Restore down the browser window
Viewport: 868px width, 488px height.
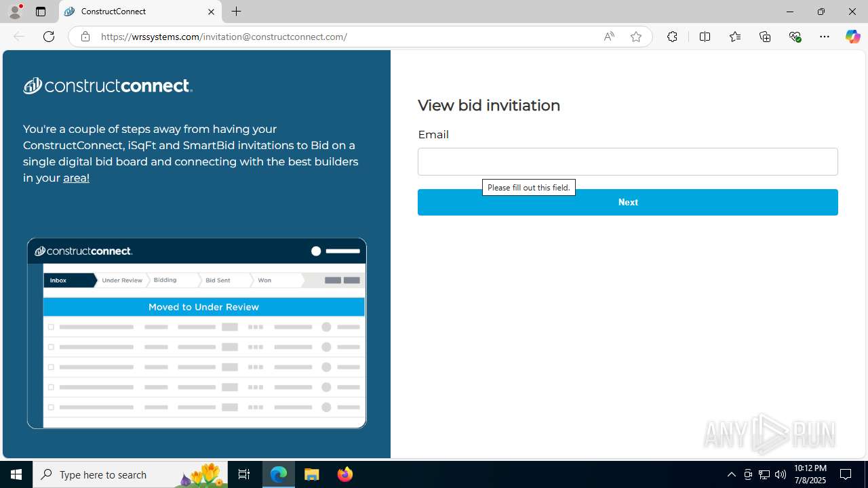tap(821, 12)
